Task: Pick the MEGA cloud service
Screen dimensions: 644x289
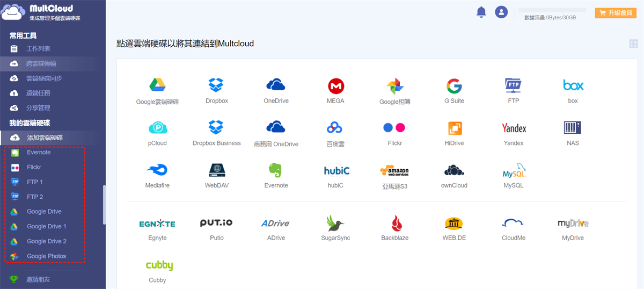Action: pyautogui.click(x=336, y=85)
